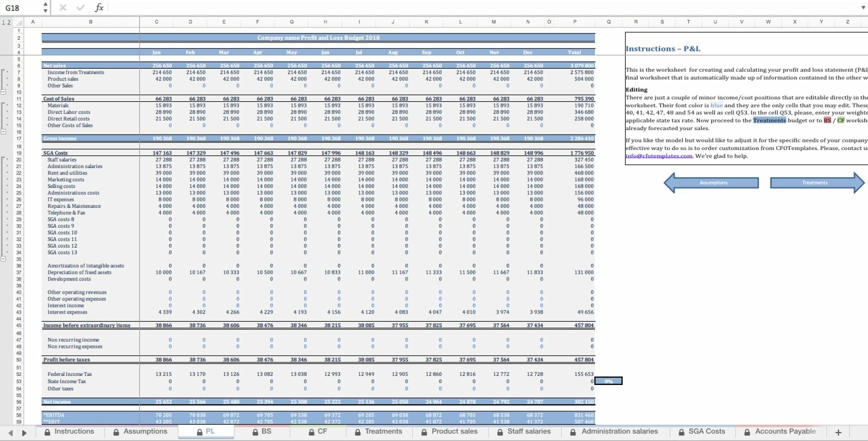This screenshot has height=441, width=868.
Task: Click the Direct Labor costs label
Action: coord(69,112)
